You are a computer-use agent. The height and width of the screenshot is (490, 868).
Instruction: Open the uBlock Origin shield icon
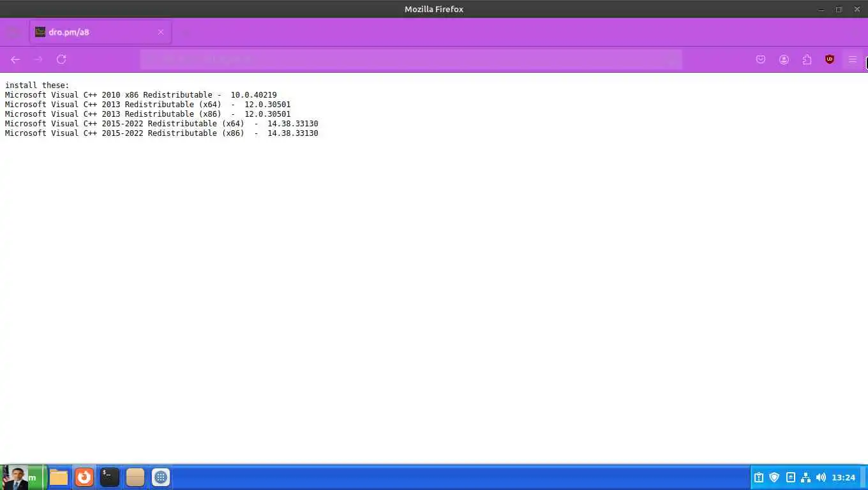[x=830, y=59]
